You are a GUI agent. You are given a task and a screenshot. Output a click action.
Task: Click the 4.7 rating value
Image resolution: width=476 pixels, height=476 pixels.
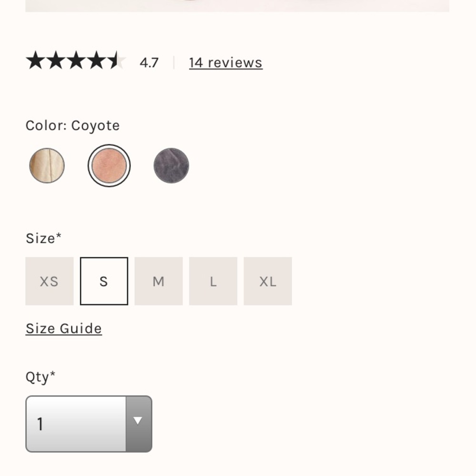(x=149, y=62)
